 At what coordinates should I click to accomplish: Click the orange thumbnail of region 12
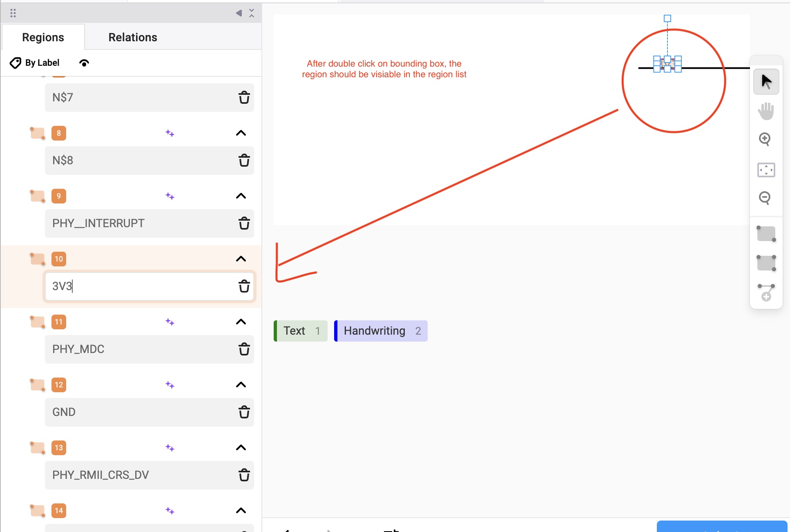37,384
